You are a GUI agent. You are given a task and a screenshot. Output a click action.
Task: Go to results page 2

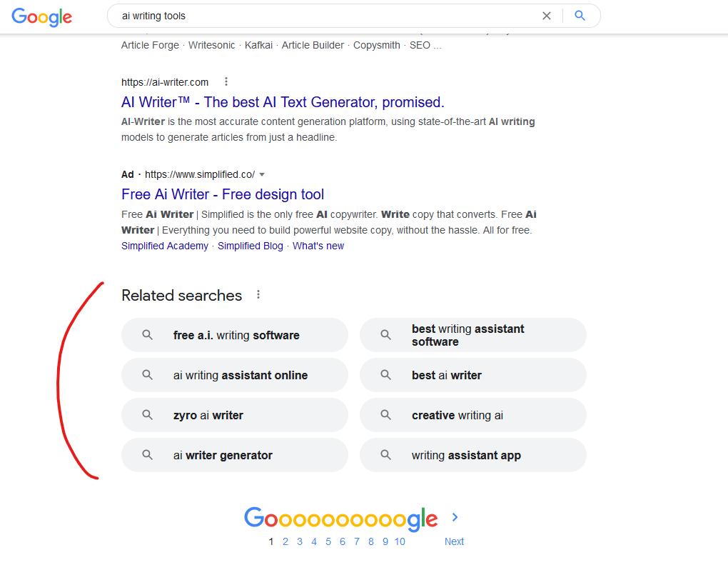(285, 541)
